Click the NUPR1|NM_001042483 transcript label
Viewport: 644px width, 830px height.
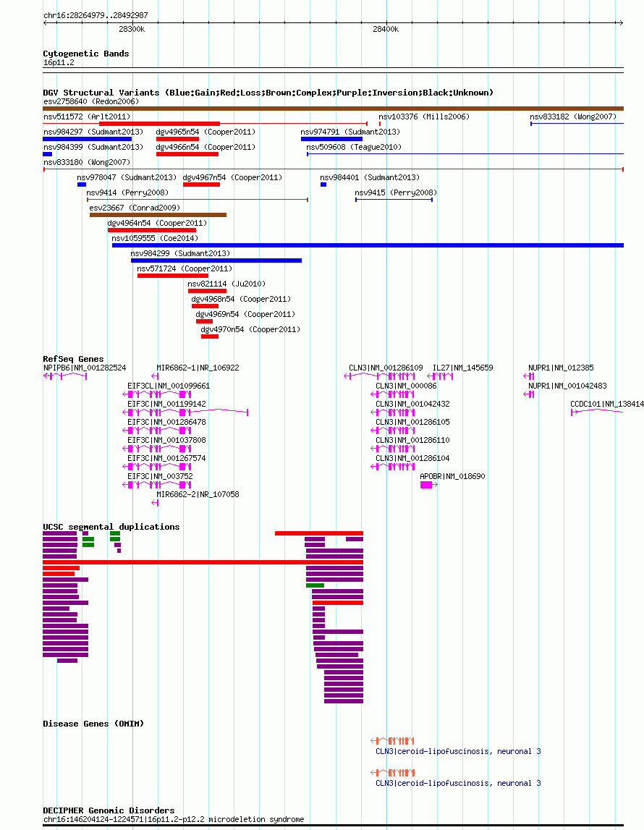pyautogui.click(x=567, y=386)
